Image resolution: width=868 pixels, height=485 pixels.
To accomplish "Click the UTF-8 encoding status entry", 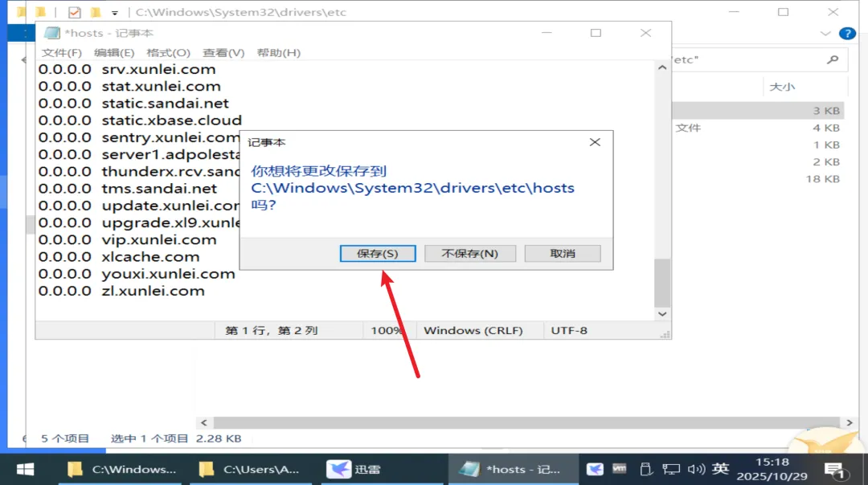I will point(569,331).
